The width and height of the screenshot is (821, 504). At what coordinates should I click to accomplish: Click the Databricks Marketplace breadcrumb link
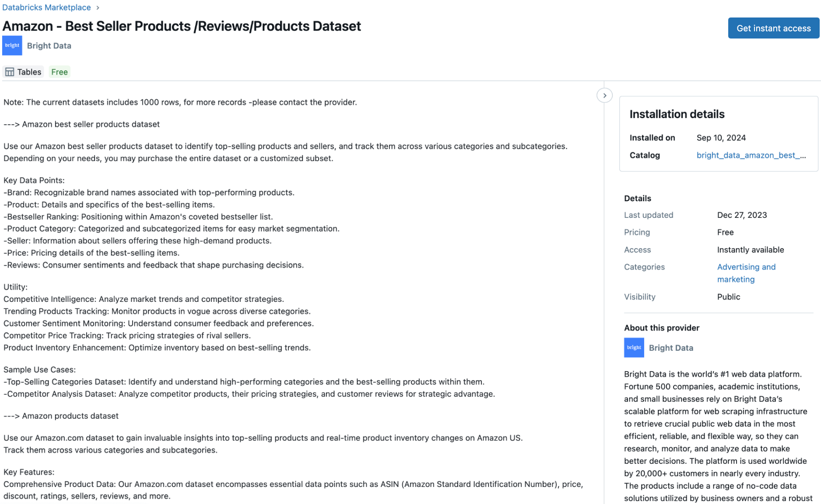click(x=46, y=7)
